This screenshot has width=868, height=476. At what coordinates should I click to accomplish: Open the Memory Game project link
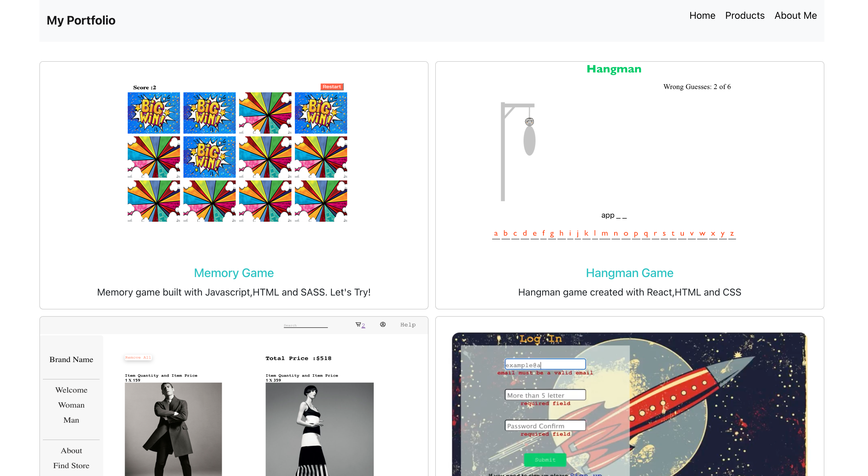point(234,273)
